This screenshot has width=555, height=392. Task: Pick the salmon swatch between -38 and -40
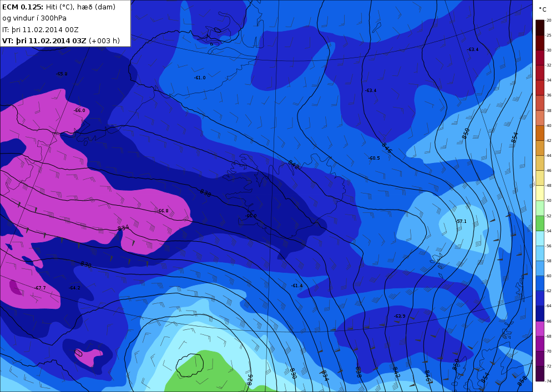coord(540,118)
